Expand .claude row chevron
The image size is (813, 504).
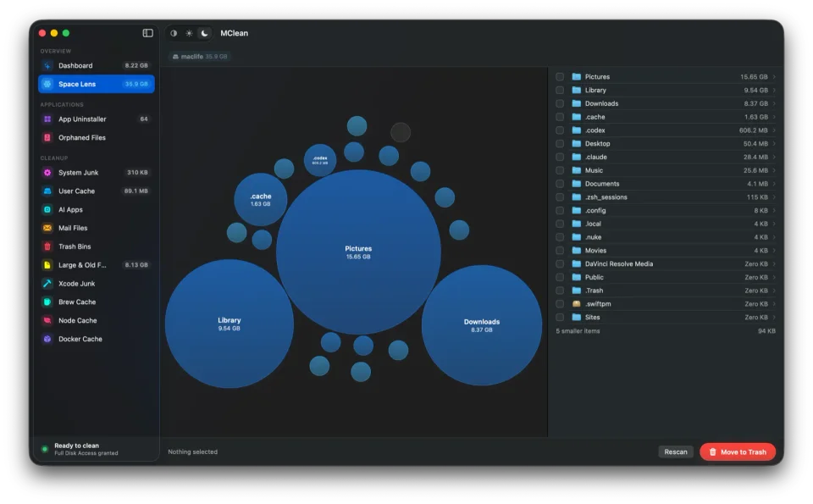(774, 157)
